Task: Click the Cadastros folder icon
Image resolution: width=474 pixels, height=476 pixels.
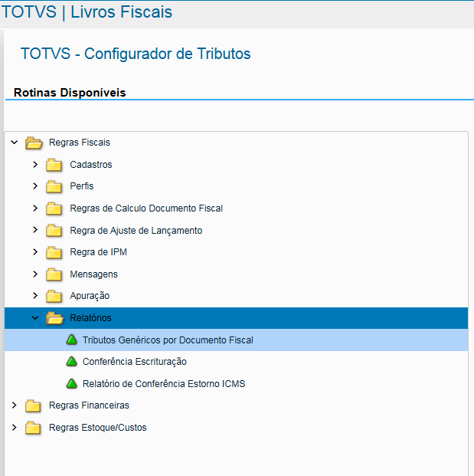Action: 54,165
